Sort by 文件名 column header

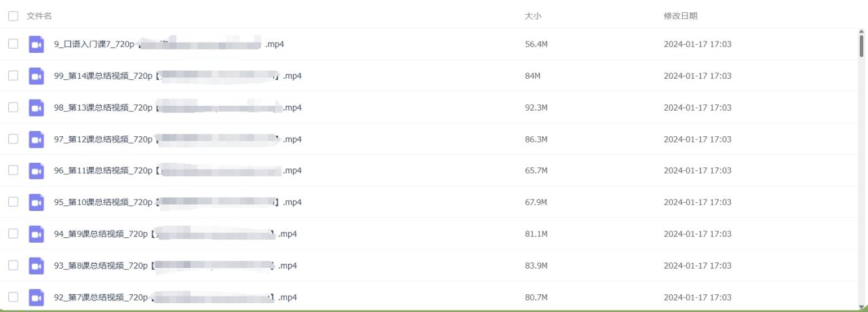39,16
